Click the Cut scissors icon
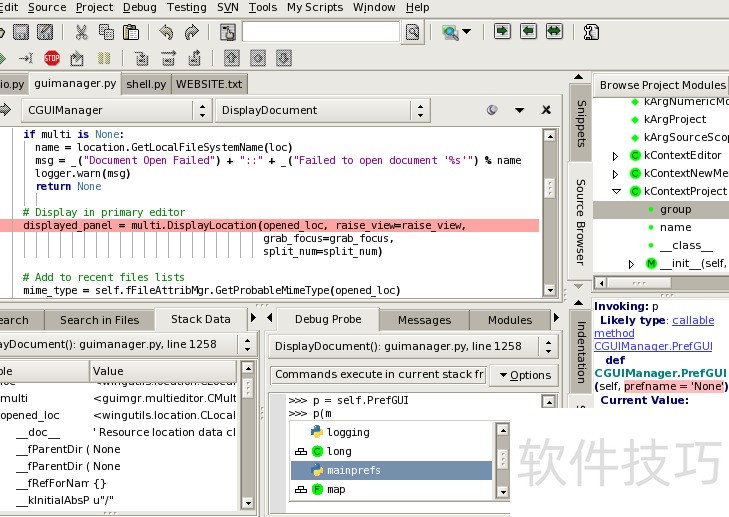The width and height of the screenshot is (729, 517). tap(81, 32)
